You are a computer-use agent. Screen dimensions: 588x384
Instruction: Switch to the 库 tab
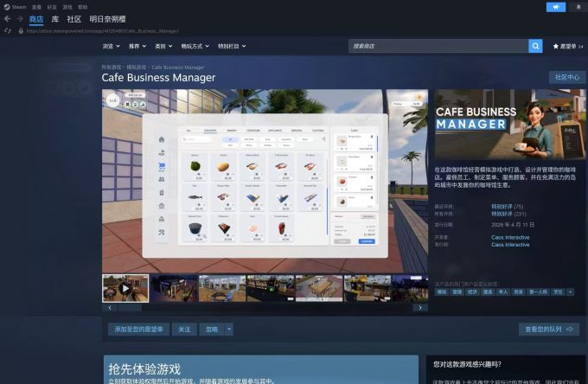point(55,19)
